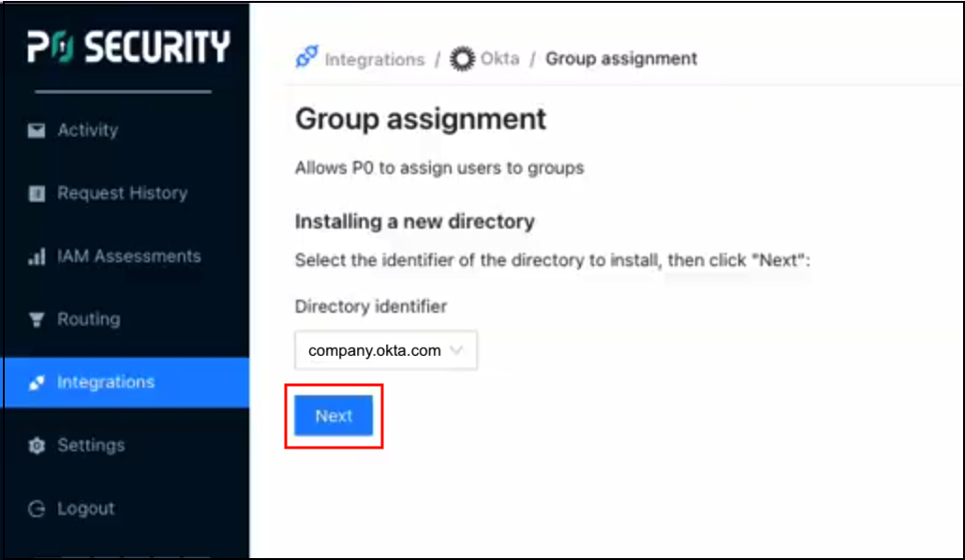Click the Okta breadcrumb link

coord(499,59)
